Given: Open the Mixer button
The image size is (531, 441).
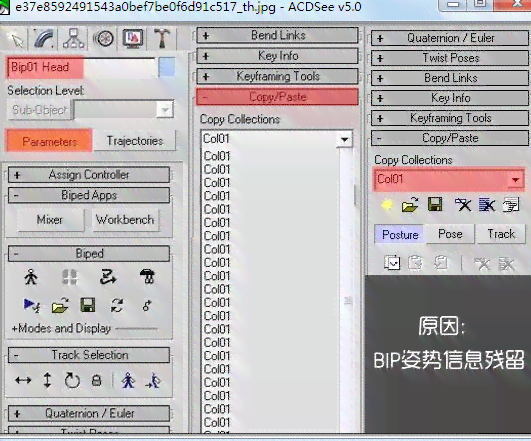Looking at the screenshot, I should 50,220.
